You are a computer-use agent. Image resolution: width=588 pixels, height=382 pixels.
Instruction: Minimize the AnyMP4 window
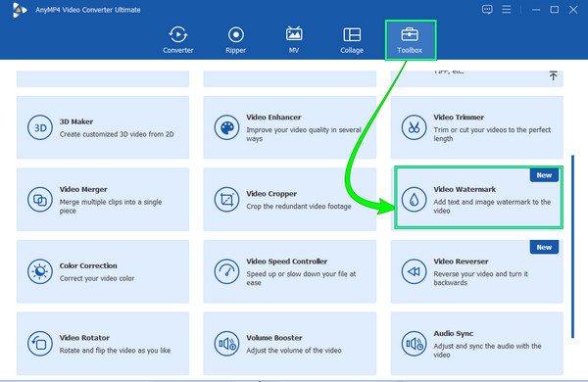click(x=536, y=10)
